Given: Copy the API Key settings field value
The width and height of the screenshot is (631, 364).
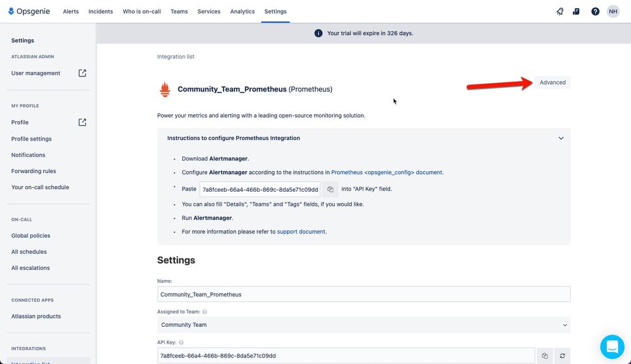Looking at the screenshot, I should [544, 356].
